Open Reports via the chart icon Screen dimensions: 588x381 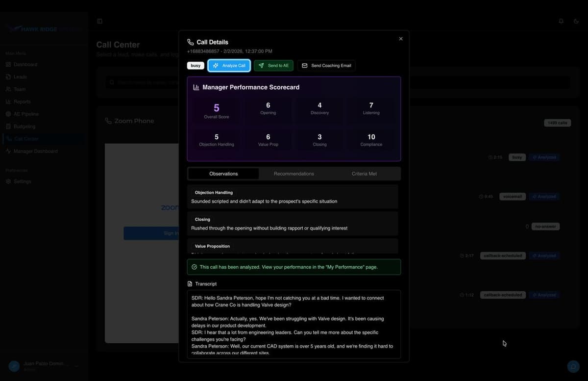[x=8, y=102]
